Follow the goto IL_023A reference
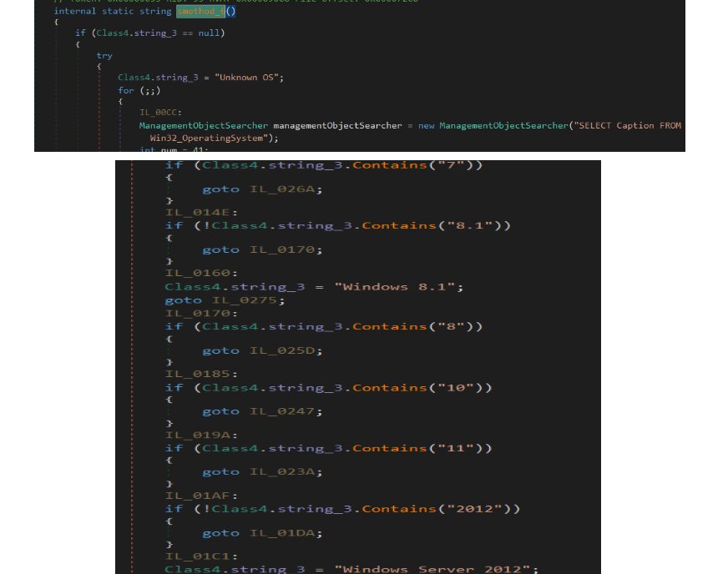 click(286, 471)
